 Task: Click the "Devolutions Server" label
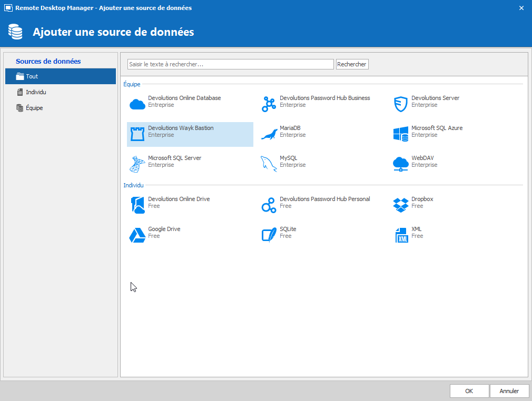tap(435, 98)
